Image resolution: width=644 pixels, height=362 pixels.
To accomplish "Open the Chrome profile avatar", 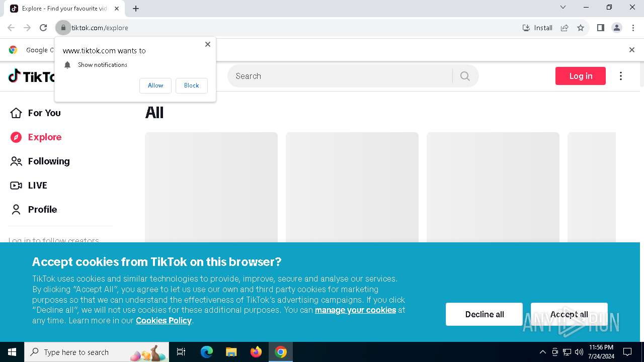I will click(x=617, y=28).
